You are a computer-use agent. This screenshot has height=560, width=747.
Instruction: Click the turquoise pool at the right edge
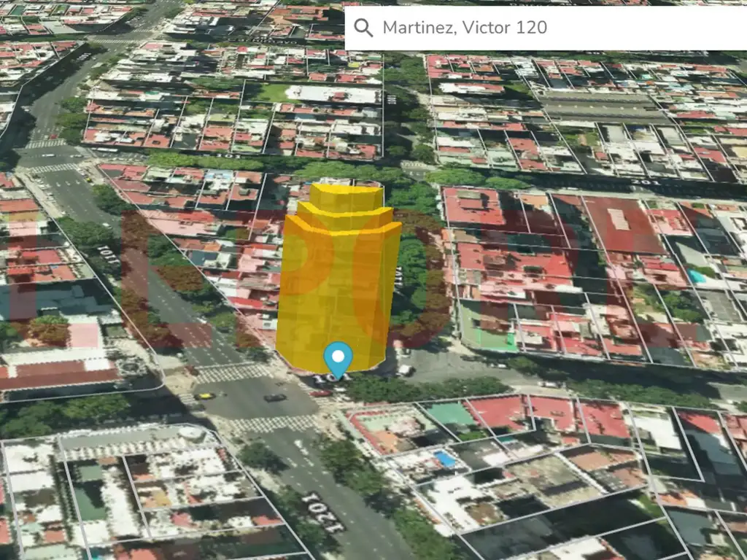pyautogui.click(x=697, y=276)
